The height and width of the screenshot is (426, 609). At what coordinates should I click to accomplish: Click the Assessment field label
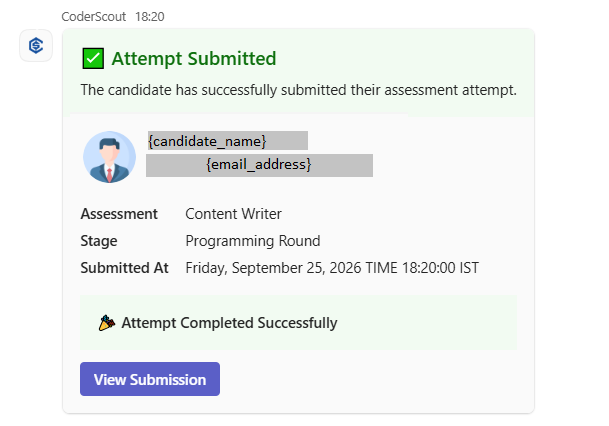[119, 214]
